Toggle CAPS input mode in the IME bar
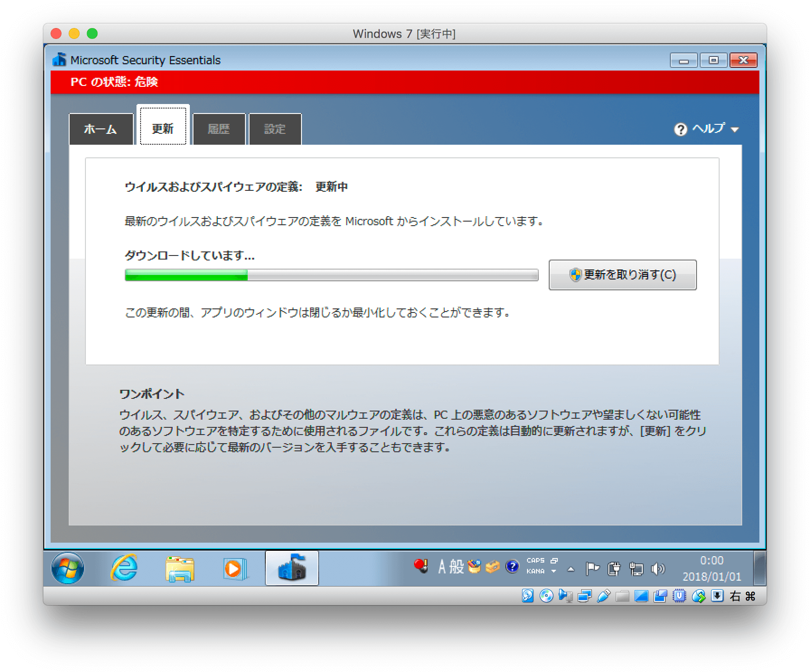The image size is (810, 672). click(536, 561)
